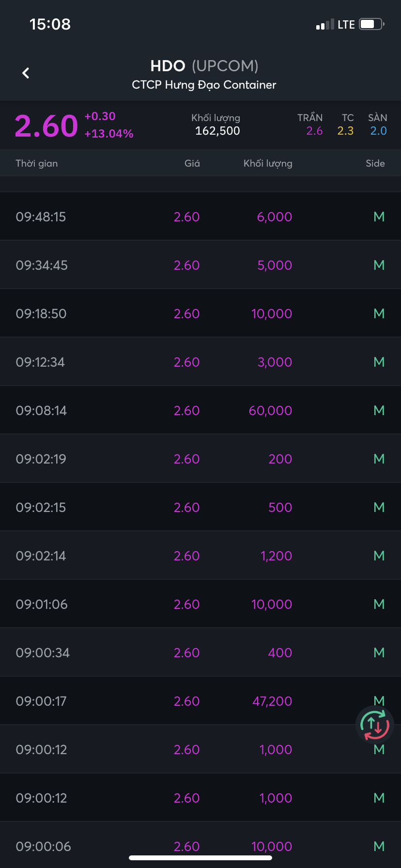Select the Giá column header
401x868 pixels.
coord(192,163)
